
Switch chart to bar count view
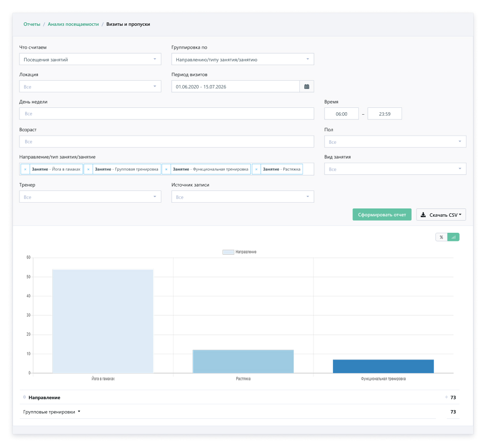pos(453,237)
